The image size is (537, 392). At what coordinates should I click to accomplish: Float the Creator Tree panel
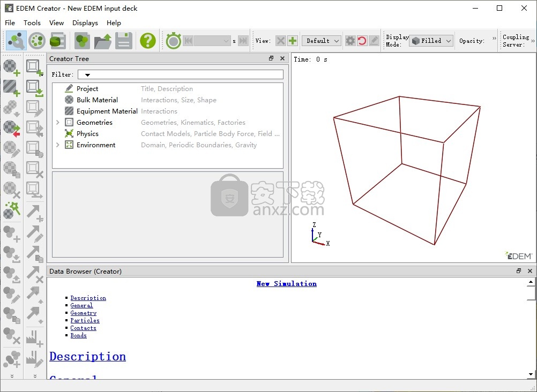[x=271, y=58]
